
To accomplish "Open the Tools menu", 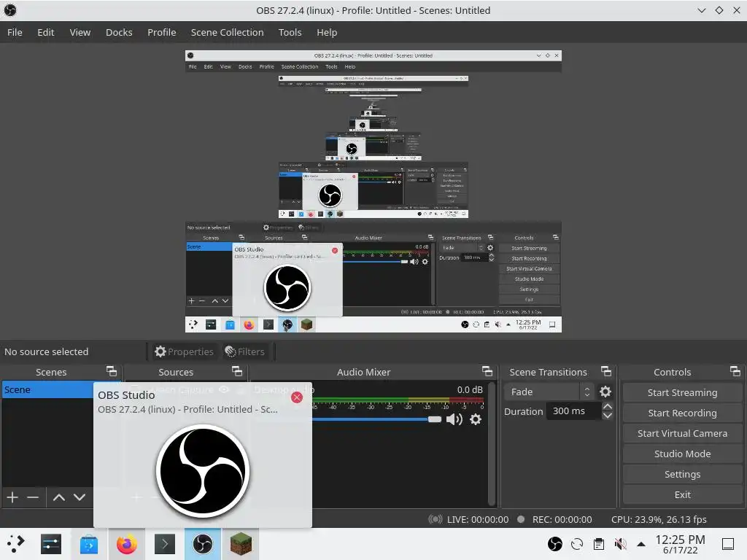I will tap(290, 32).
